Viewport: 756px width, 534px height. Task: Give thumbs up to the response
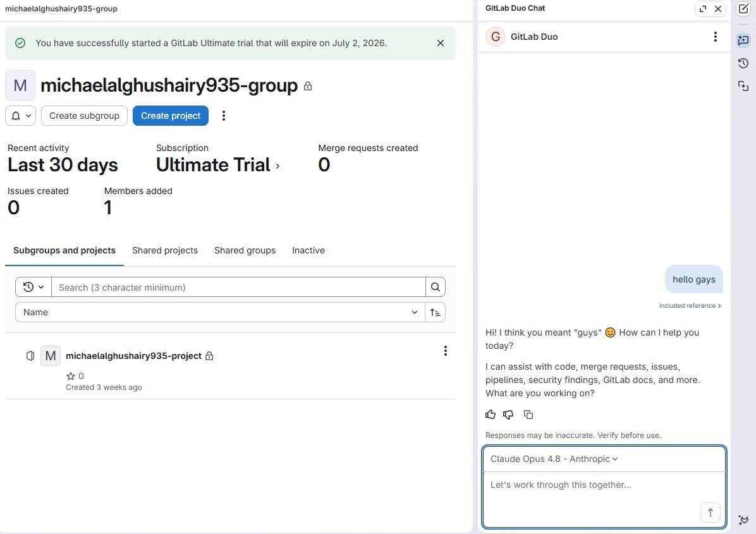491,415
